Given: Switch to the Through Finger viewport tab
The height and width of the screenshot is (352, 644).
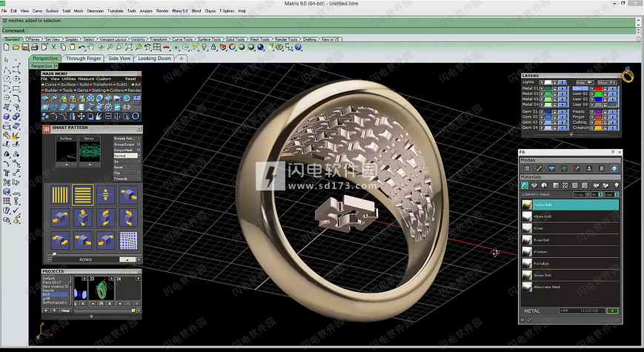Looking at the screenshot, I should point(84,59).
